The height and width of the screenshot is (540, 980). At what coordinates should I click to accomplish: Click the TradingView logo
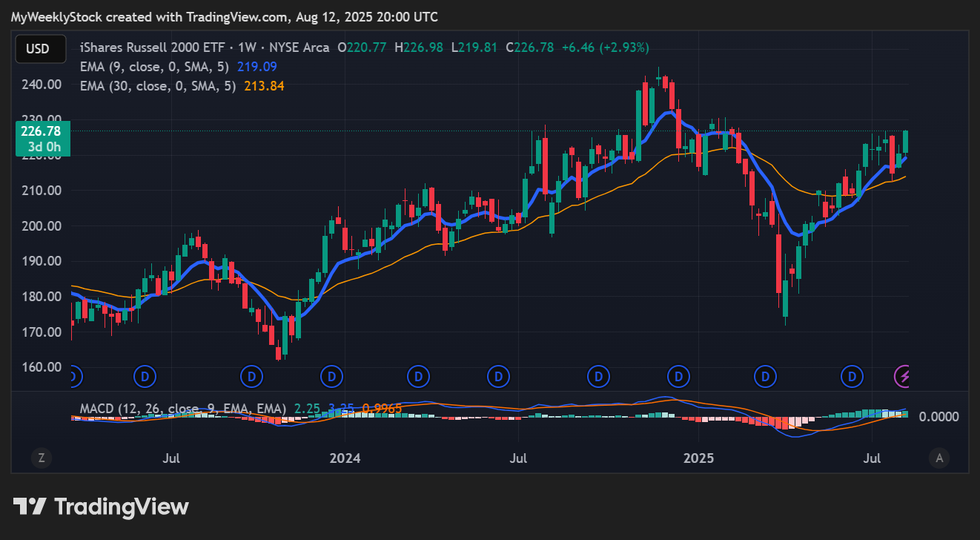(102, 507)
